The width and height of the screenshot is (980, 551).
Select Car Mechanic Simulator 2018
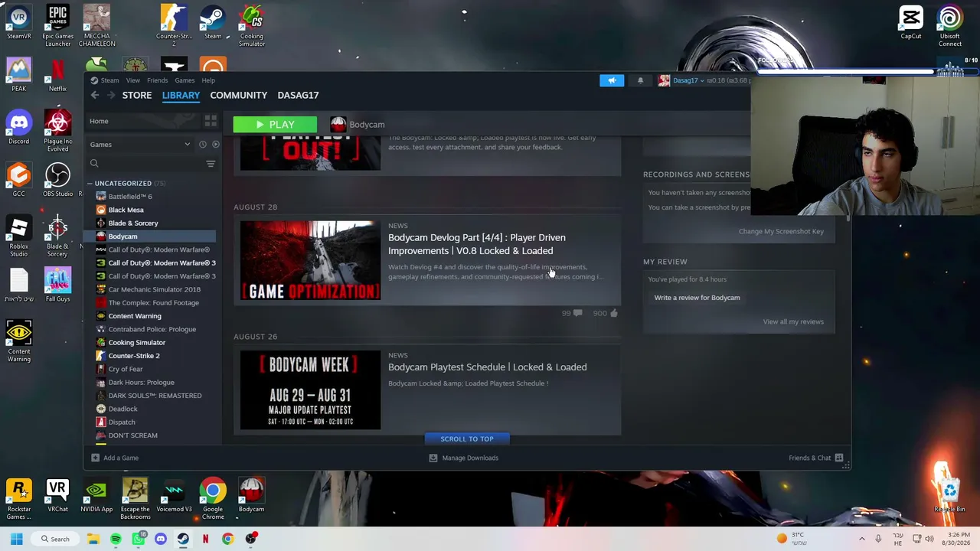(154, 289)
